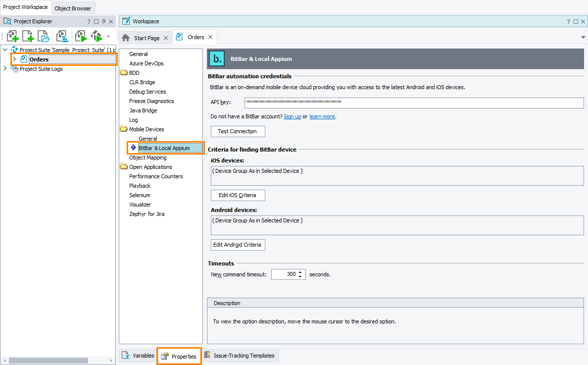
Task: Maximize the Project Explorer panel
Action: click(x=96, y=22)
